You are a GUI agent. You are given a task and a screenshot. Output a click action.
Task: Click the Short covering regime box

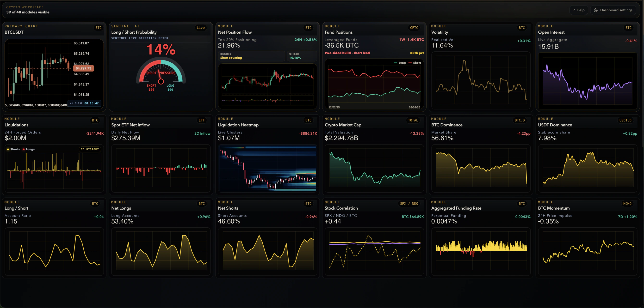252,56
